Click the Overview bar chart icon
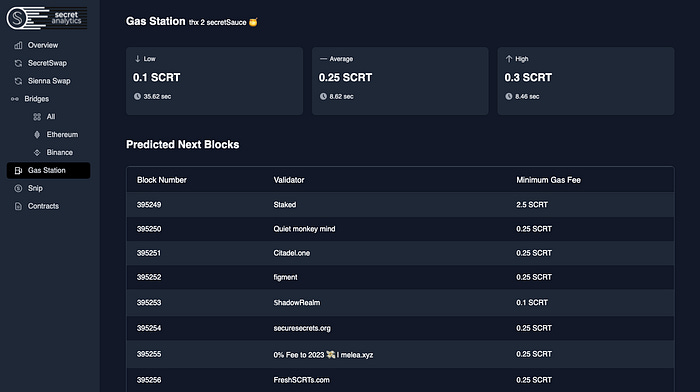This screenshot has width=700, height=392. (18, 45)
